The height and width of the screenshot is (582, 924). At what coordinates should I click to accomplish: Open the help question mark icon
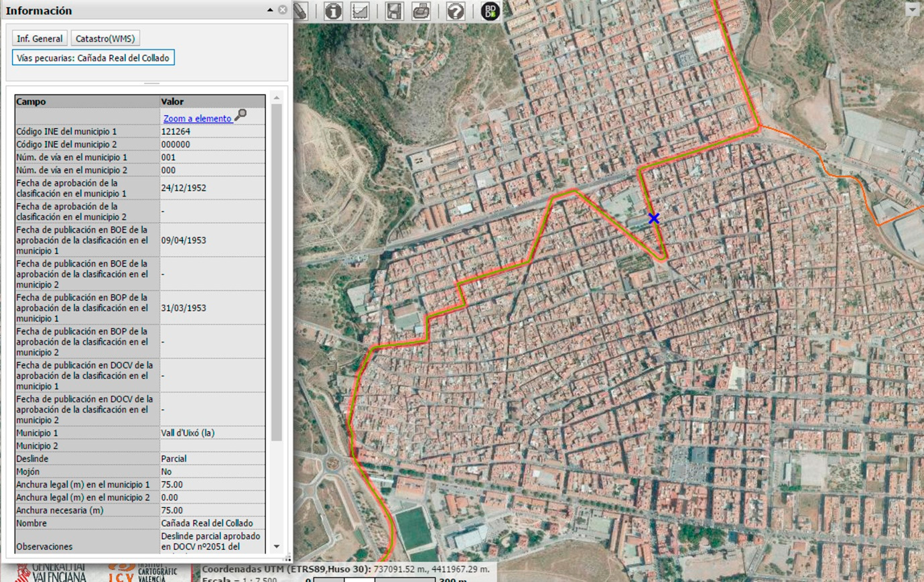click(x=456, y=11)
